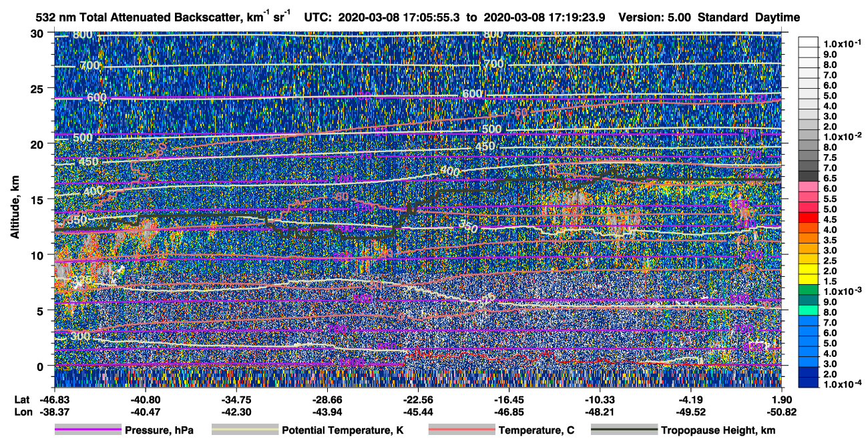Click the "Standard" word in the header
The image size is (868, 445).
[722, 17]
